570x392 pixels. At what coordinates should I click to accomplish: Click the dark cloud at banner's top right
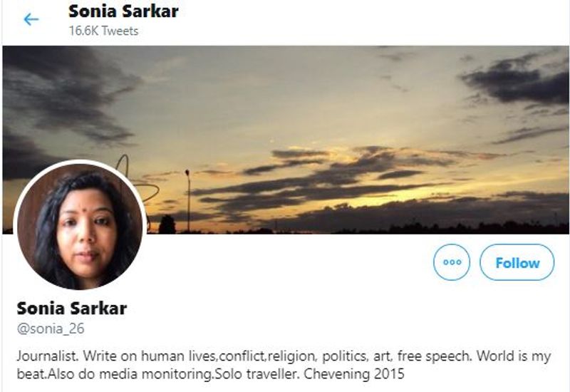click(517, 80)
